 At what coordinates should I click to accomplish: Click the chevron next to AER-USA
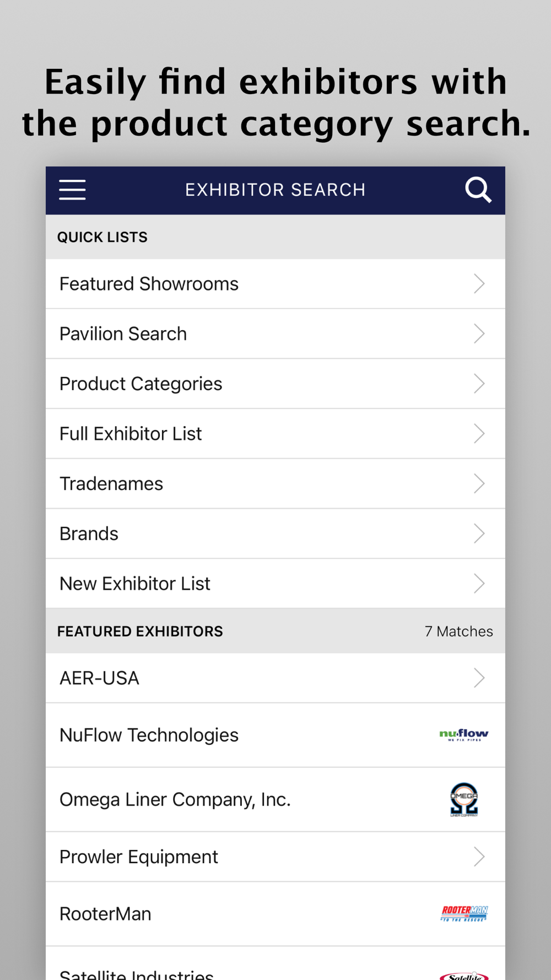pyautogui.click(x=479, y=678)
